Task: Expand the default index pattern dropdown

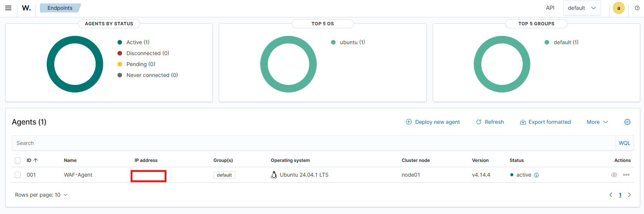Action: (x=582, y=8)
